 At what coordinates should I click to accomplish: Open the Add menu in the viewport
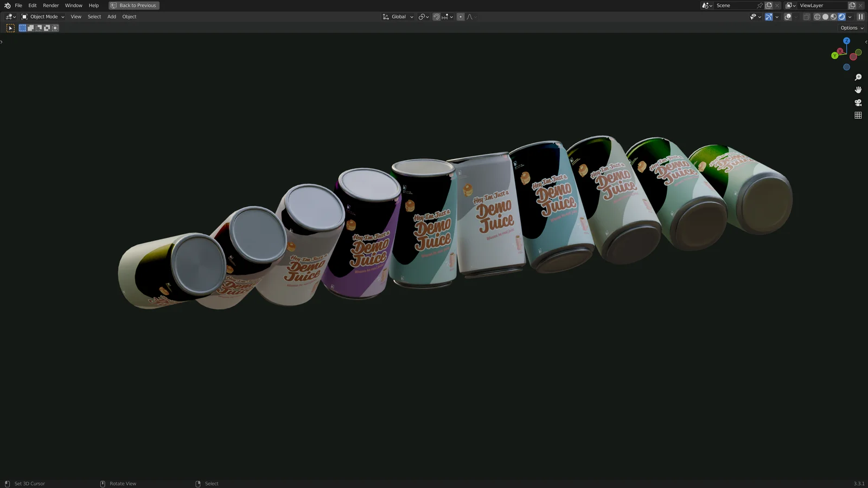coord(111,17)
